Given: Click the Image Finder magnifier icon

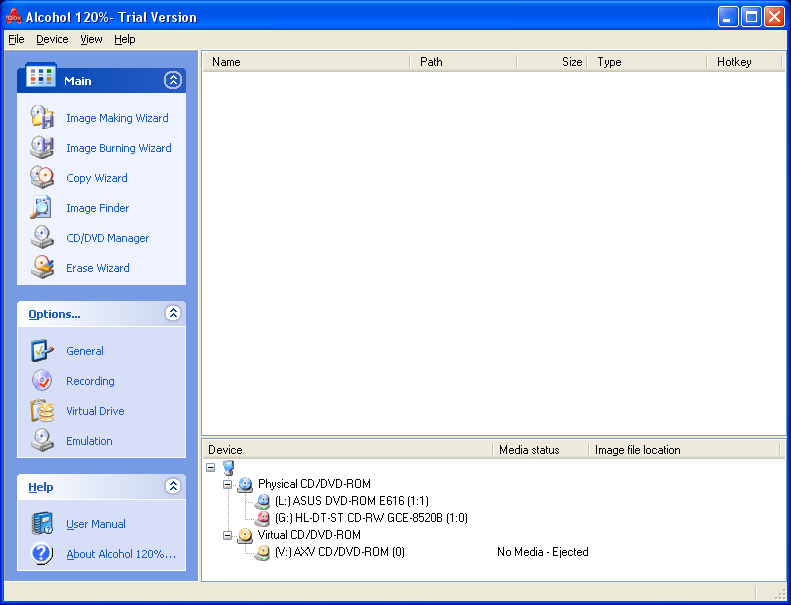Looking at the screenshot, I should click(41, 207).
